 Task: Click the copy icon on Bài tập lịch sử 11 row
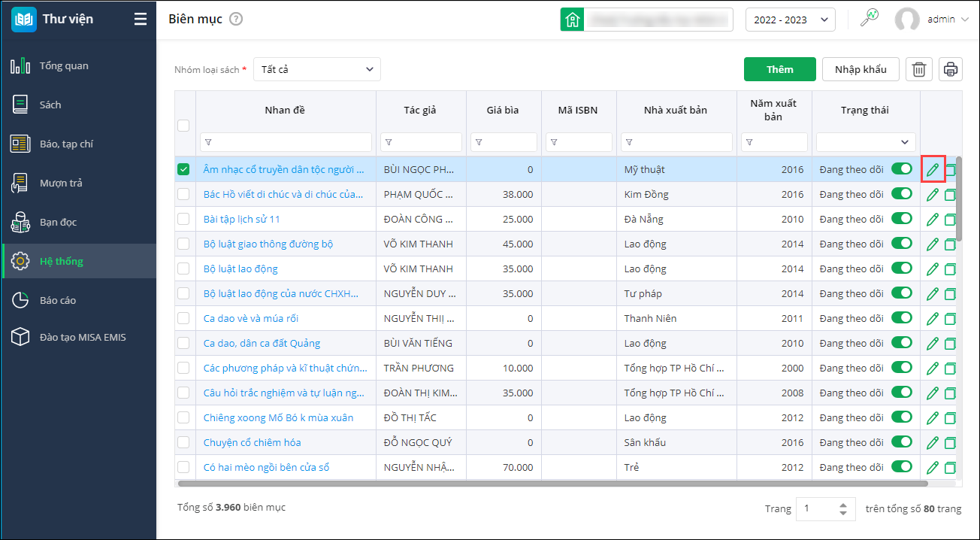(951, 220)
